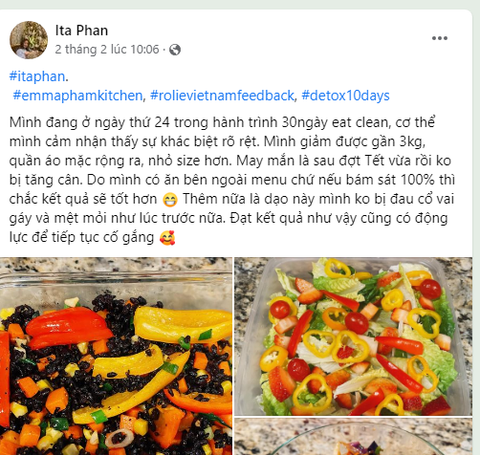Open the Ita Phan profile name link
480x455 pixels.
point(81,31)
